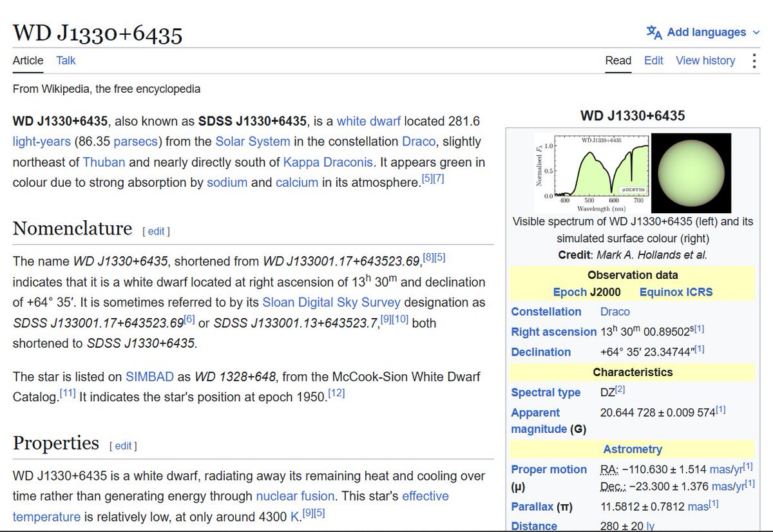Select the Article tab

tap(28, 61)
